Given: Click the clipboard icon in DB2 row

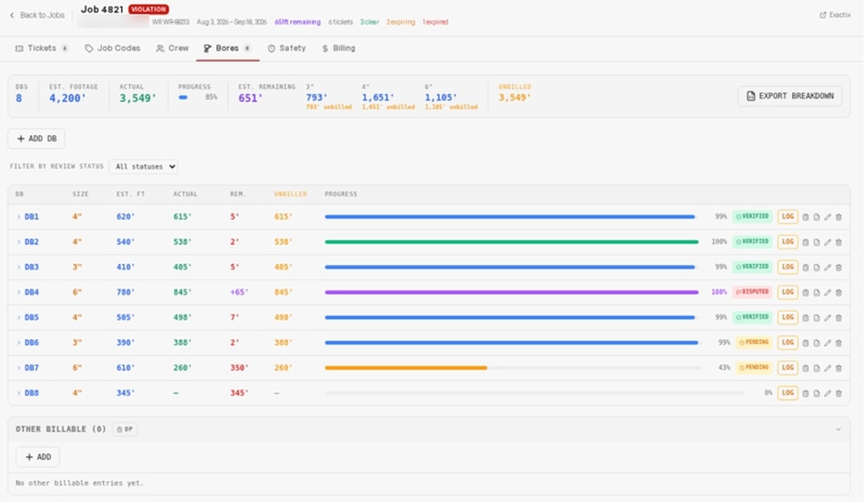Looking at the screenshot, I should (x=805, y=242).
